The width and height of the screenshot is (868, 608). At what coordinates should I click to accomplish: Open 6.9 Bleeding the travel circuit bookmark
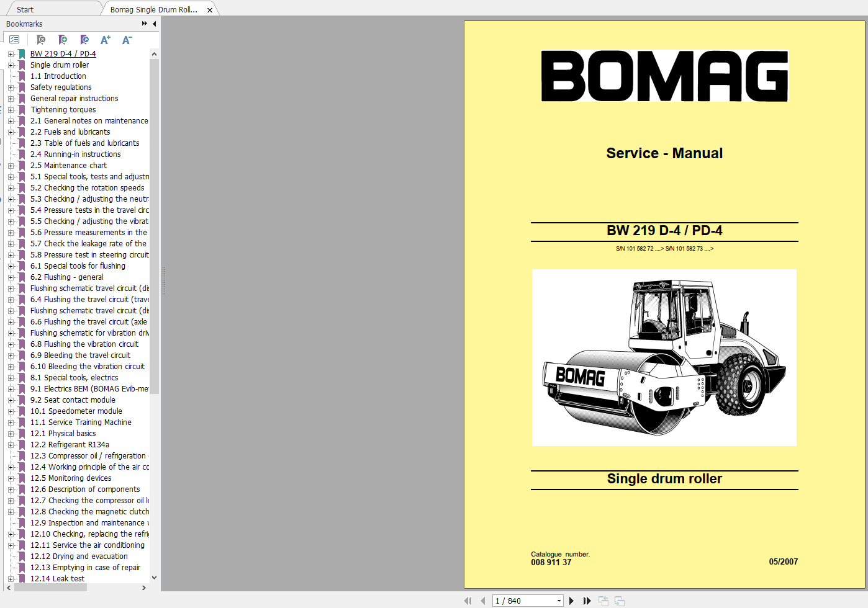(x=81, y=355)
